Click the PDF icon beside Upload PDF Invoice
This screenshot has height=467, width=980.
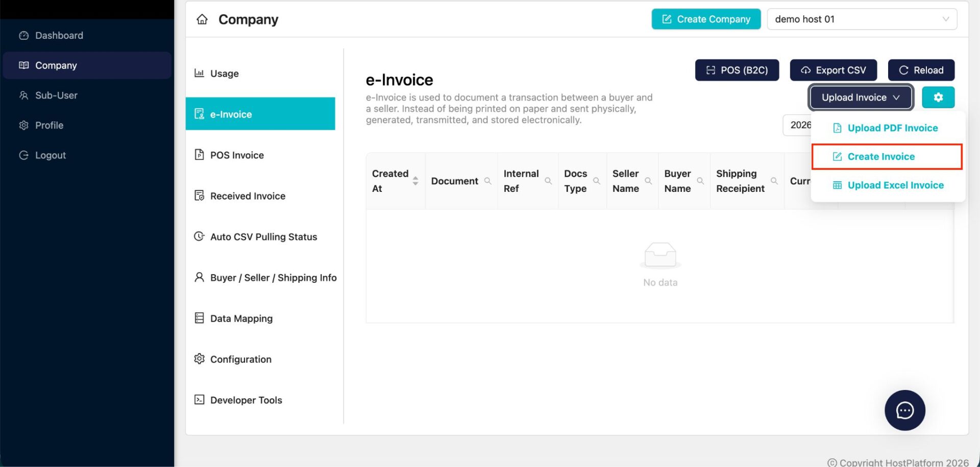(x=837, y=128)
